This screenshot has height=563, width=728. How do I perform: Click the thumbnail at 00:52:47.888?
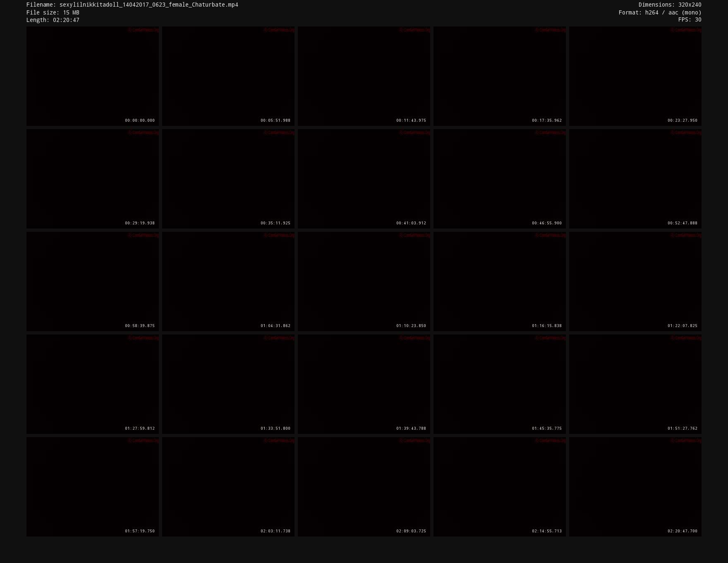tap(635, 178)
